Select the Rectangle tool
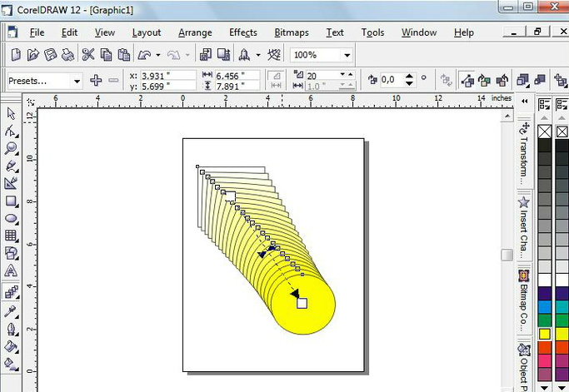 [11, 201]
